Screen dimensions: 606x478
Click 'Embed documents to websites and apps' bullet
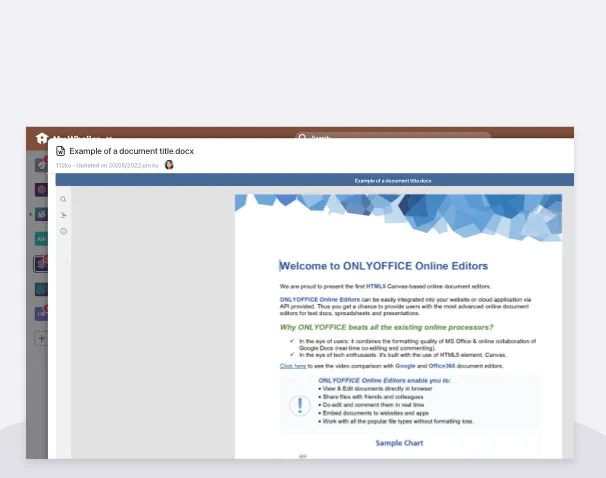pyautogui.click(x=375, y=413)
